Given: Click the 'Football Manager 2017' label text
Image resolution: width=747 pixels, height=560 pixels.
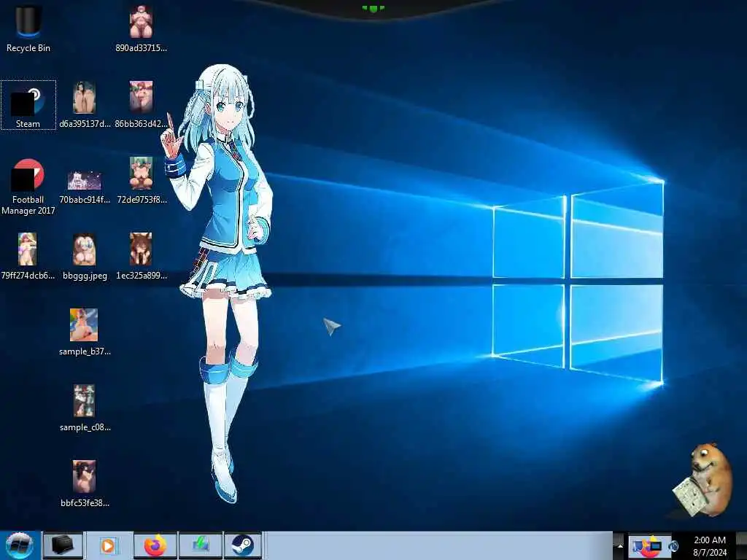Looking at the screenshot, I should pyautogui.click(x=28, y=205).
